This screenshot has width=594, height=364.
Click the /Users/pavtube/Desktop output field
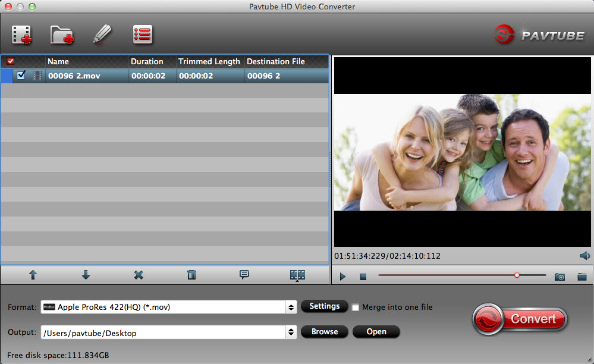point(164,332)
